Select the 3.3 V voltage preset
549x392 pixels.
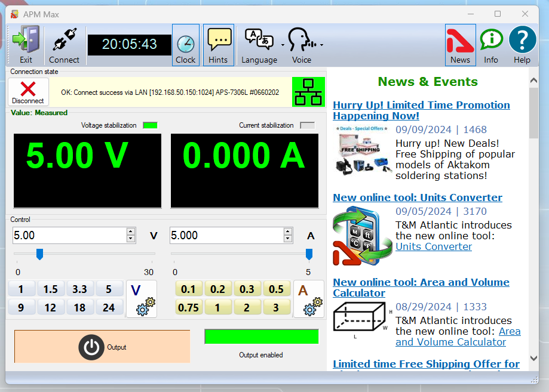(79, 289)
